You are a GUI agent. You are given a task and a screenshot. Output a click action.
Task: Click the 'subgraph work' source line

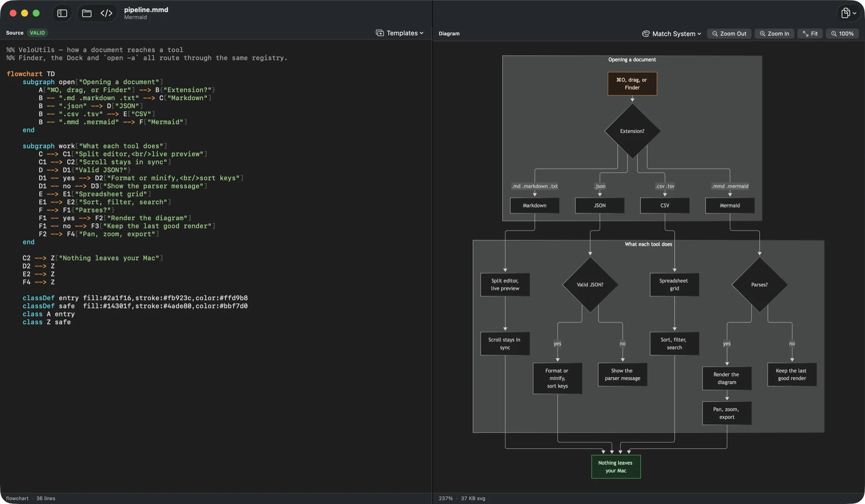tap(95, 146)
